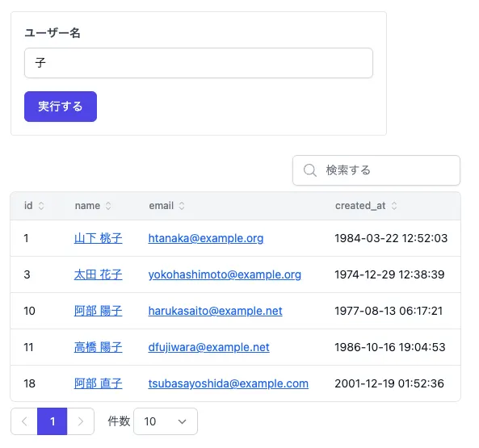Select date cell 1974-12-29 12:38:39
The image size is (479, 448).
pos(389,274)
